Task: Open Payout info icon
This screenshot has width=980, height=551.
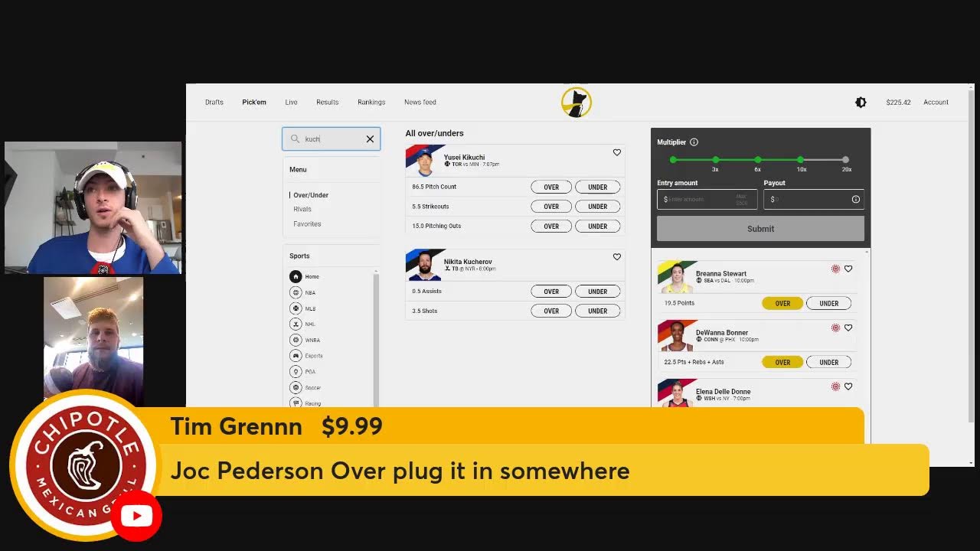Action: pyautogui.click(x=856, y=199)
